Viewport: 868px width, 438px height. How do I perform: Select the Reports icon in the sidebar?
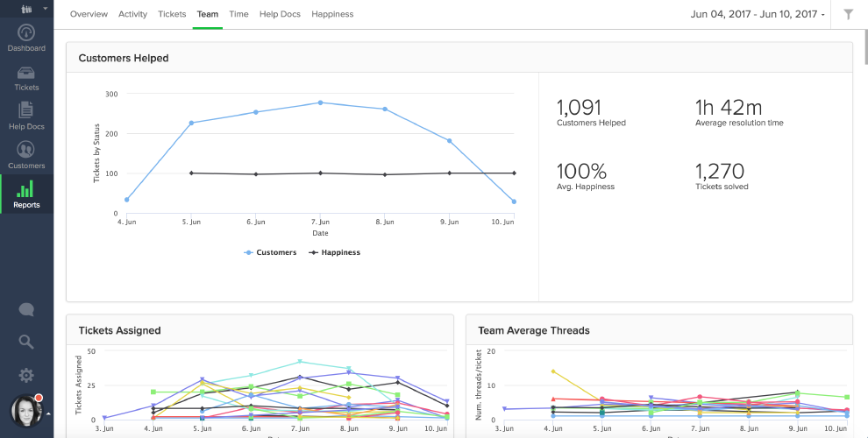point(26,194)
